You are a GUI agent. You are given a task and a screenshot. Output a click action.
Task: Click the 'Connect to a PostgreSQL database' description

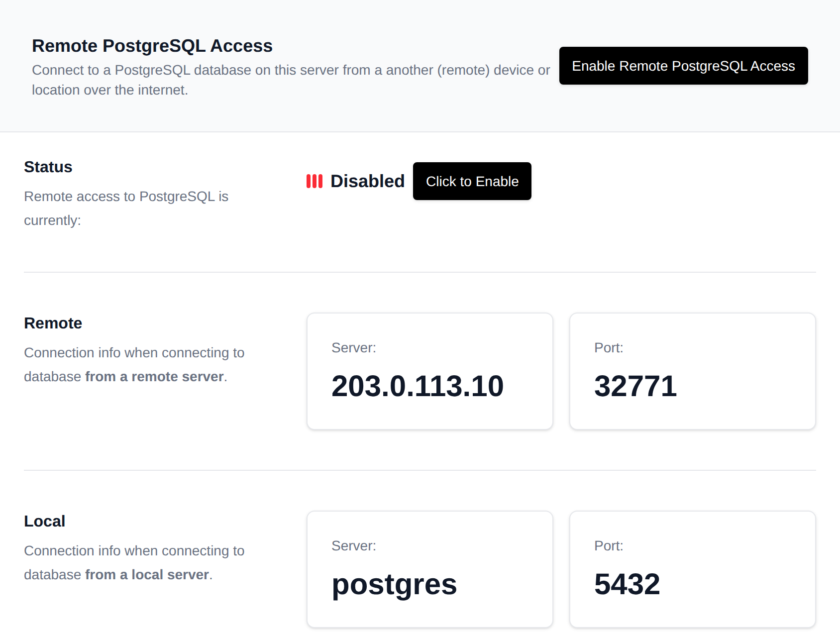coord(291,80)
